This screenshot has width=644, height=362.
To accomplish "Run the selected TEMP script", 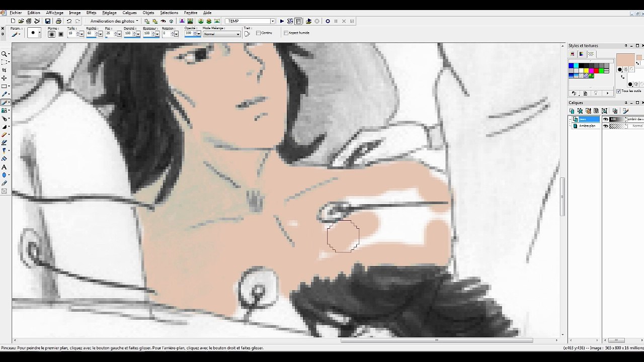I will (282, 21).
